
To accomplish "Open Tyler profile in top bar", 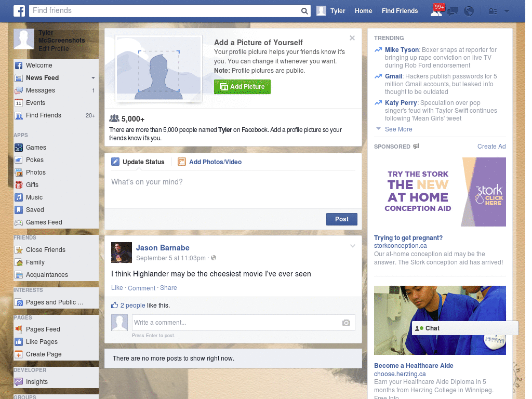I will pos(331,11).
